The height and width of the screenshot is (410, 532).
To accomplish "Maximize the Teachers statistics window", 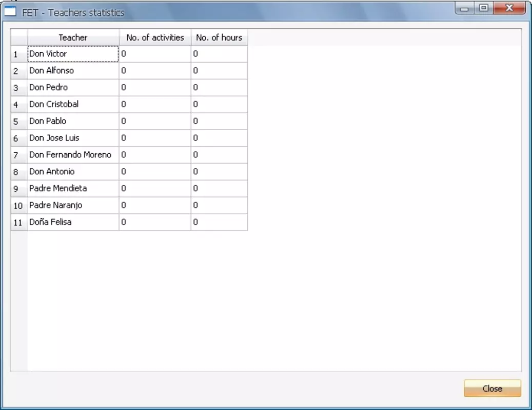I will point(483,8).
